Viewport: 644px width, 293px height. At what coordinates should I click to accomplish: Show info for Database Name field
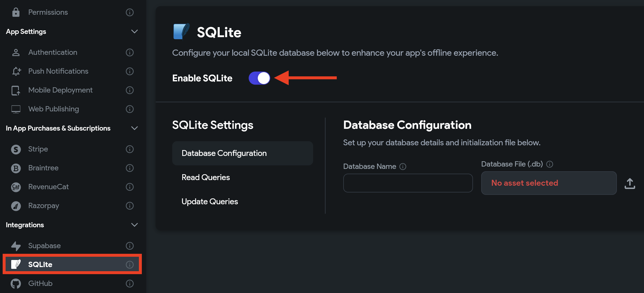coord(403,167)
